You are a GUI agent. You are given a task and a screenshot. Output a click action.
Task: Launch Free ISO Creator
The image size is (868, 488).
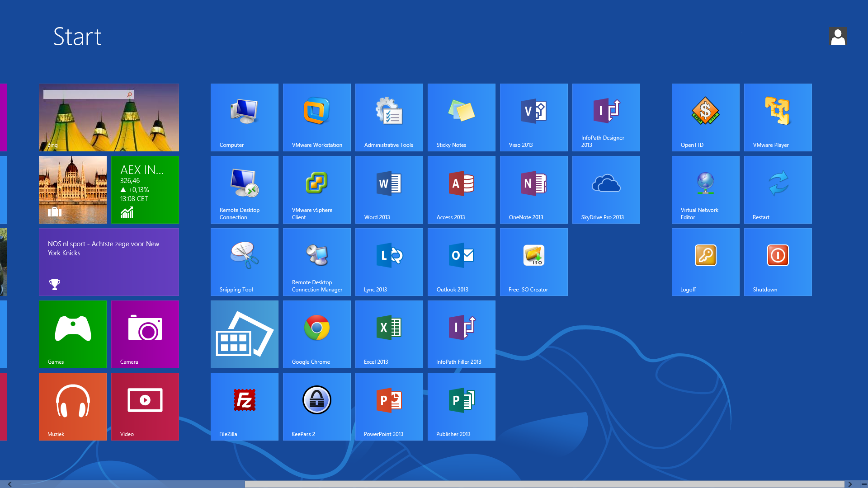coord(533,262)
